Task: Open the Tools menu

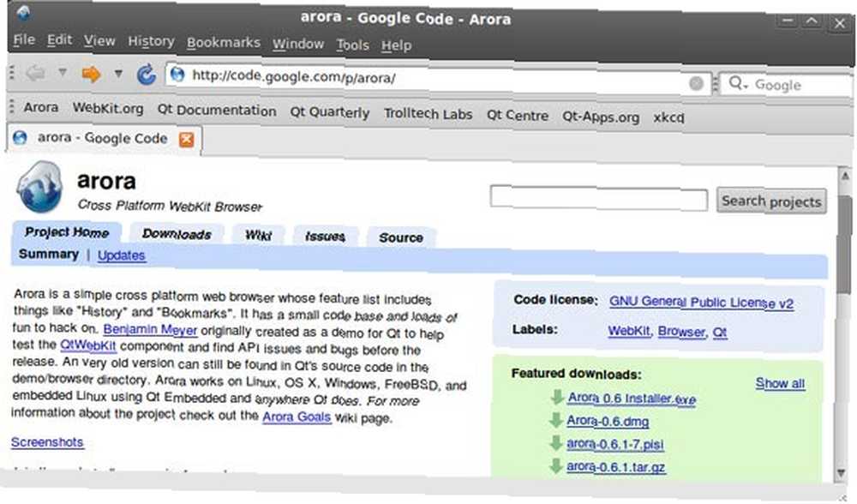Action: tap(352, 45)
